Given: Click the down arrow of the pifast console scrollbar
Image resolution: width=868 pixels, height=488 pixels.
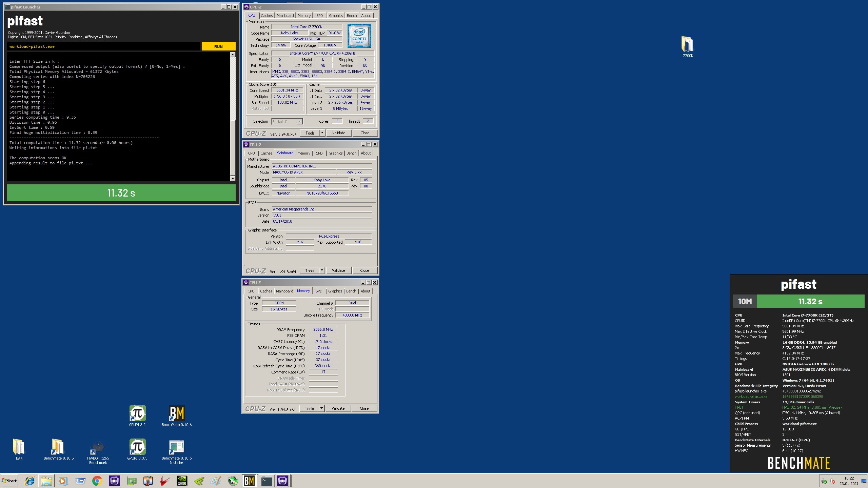Looking at the screenshot, I should click(233, 178).
